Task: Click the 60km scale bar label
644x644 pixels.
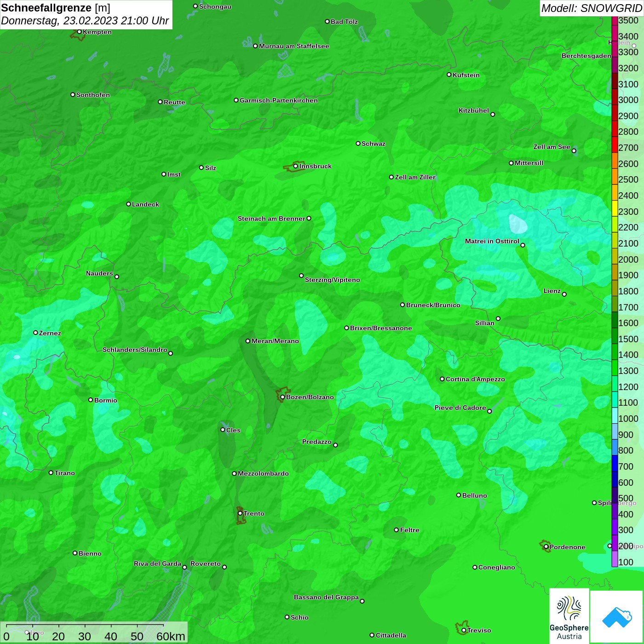Action: pos(171,637)
